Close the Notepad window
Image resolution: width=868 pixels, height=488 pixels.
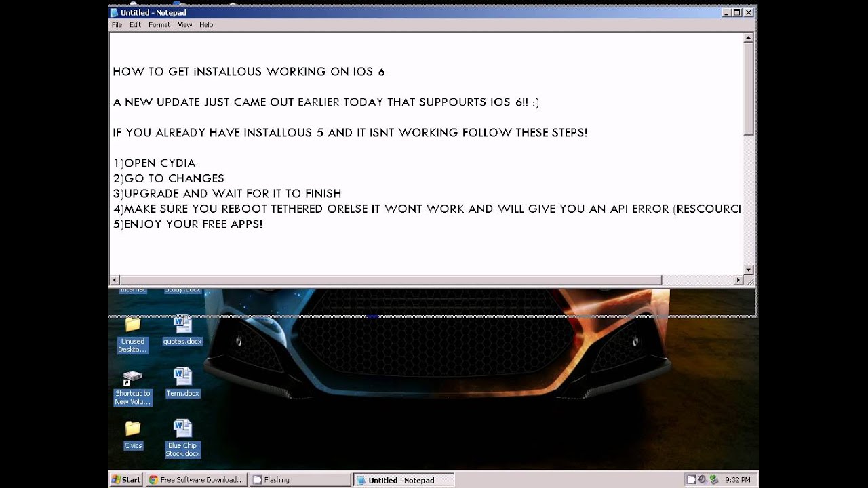749,12
